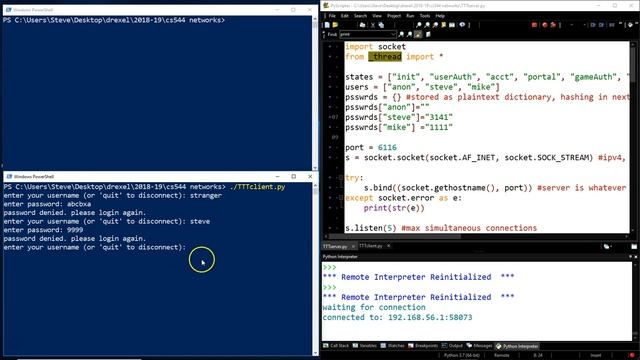This screenshot has width=640, height=360.
Task: Click the code line 'port = 6116'
Action: [371, 147]
